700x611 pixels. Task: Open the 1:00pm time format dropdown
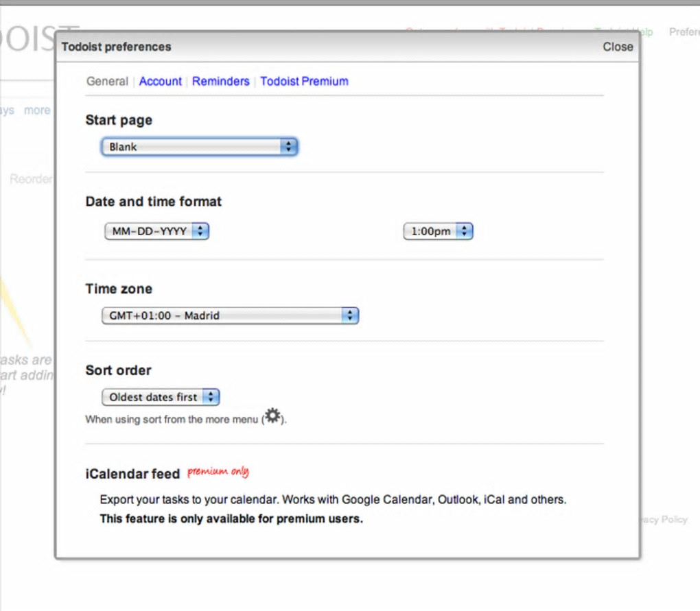coord(438,232)
